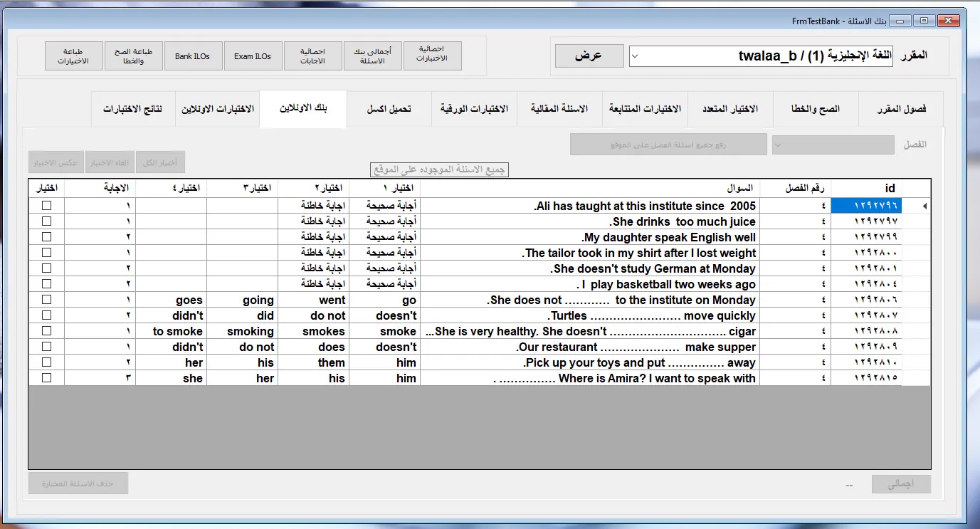980x529 pixels.
Task: Click the اختيار ١ column header
Action: 384,188
